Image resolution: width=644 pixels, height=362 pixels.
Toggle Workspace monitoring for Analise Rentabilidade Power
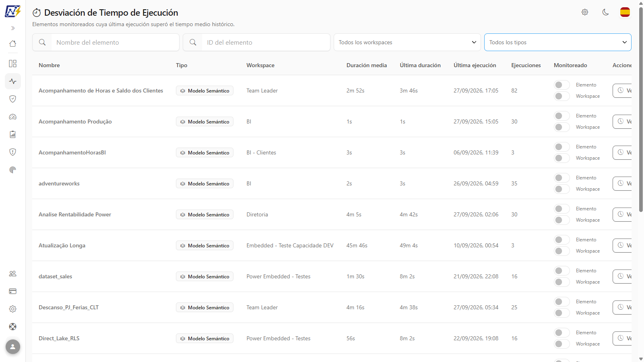click(562, 220)
